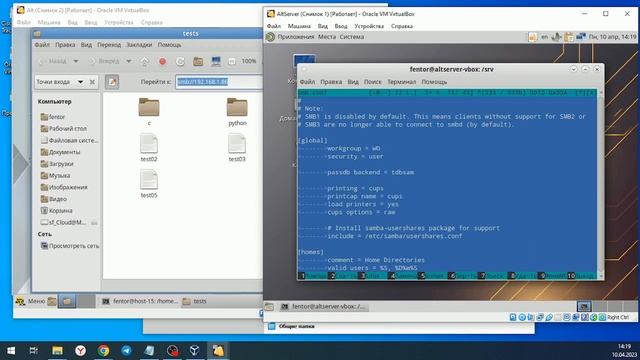Select the folder named c
The width and height of the screenshot is (640, 360).
click(x=149, y=112)
